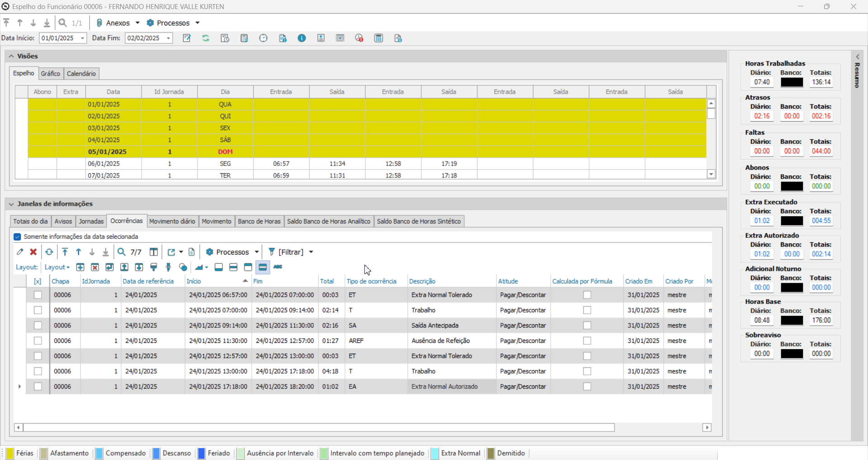Go to first record in Ocorrências

coord(65,252)
